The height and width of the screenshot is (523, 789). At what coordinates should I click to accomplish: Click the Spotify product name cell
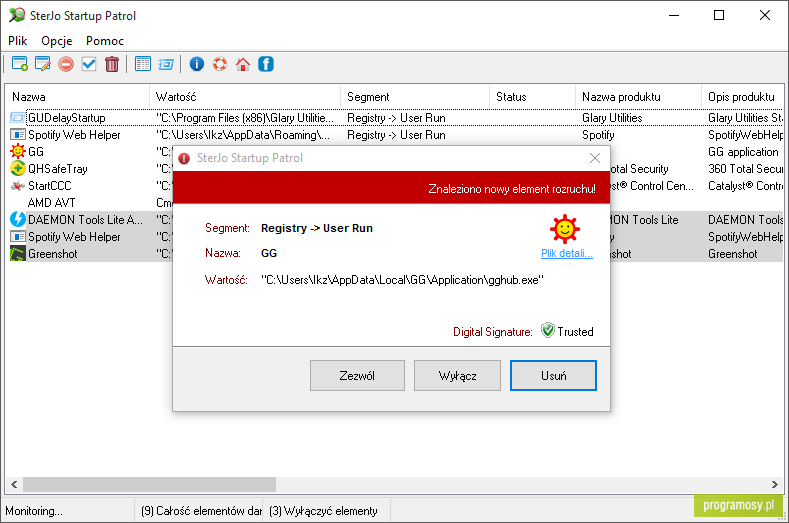[x=598, y=135]
